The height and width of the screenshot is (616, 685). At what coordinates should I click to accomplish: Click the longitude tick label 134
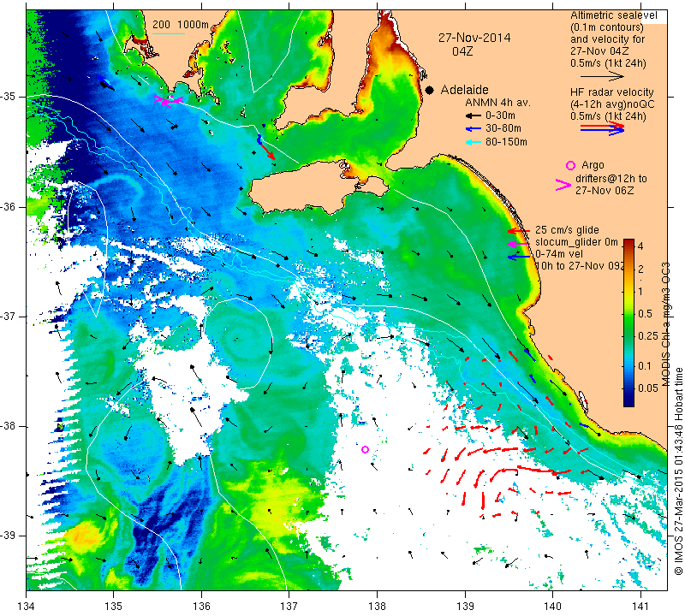pos(27,607)
